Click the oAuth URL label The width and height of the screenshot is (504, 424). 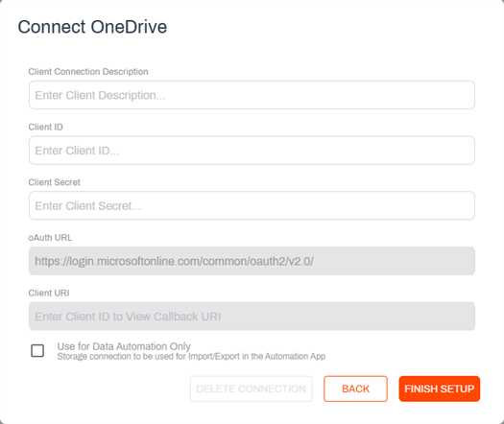pos(50,237)
